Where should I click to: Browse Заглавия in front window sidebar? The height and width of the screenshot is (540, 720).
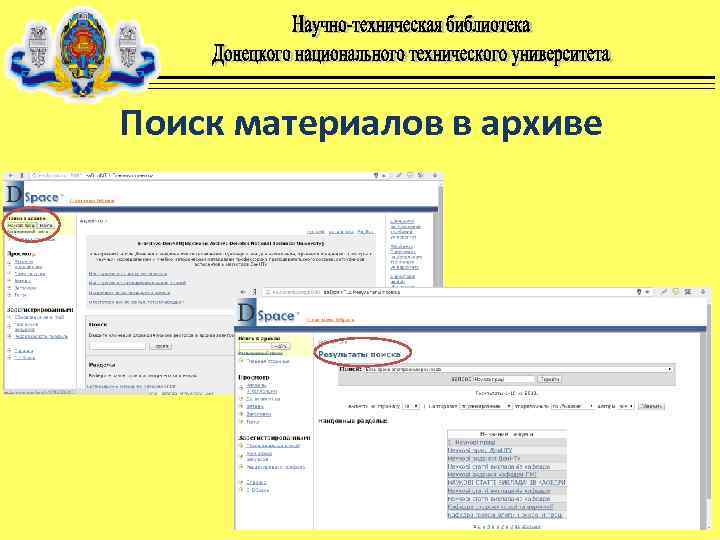point(259,414)
